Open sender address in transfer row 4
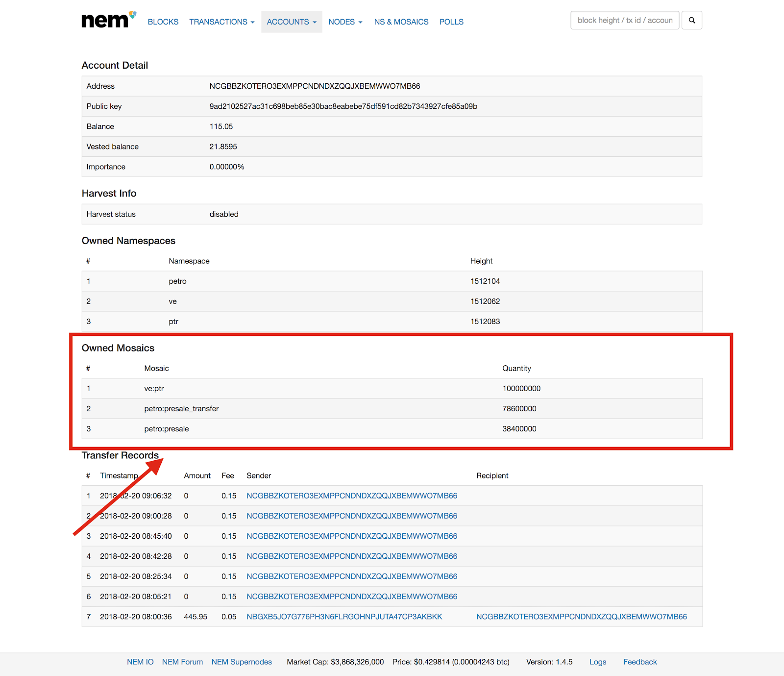This screenshot has width=784, height=676. pyautogui.click(x=351, y=556)
